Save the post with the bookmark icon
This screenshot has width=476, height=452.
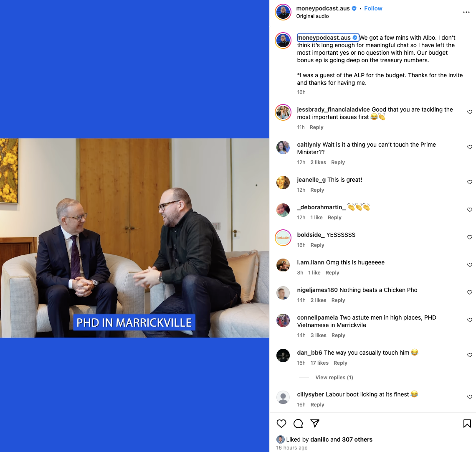click(x=467, y=424)
